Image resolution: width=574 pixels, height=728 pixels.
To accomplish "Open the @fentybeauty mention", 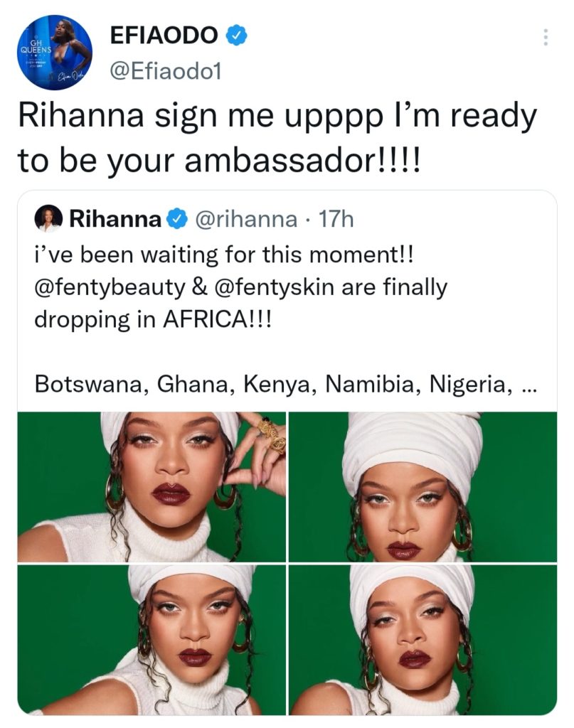I will [110, 288].
